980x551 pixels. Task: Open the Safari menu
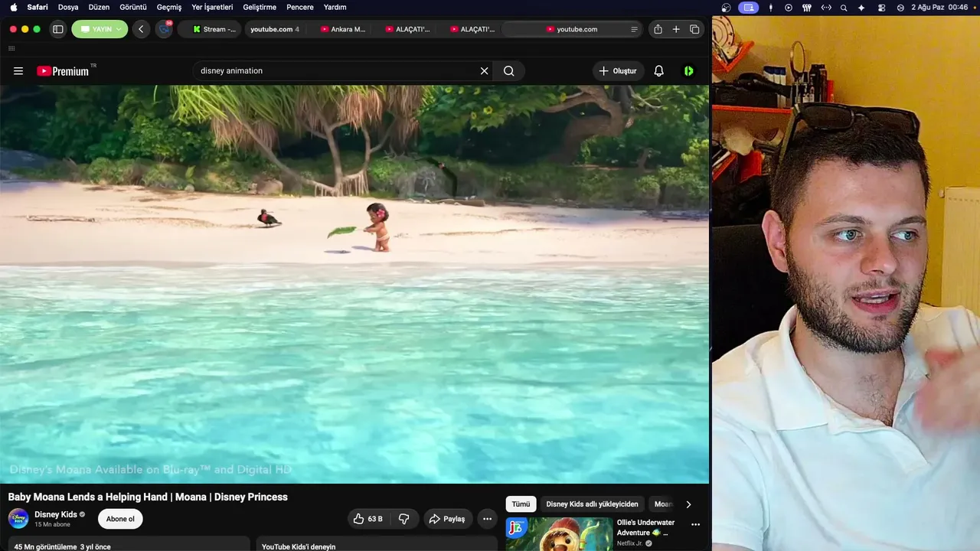(38, 7)
